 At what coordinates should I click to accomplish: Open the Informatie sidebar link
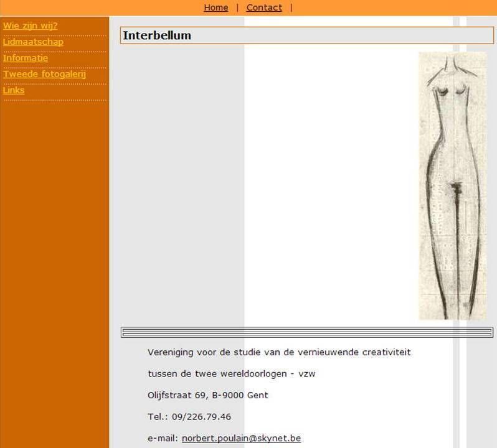point(26,58)
